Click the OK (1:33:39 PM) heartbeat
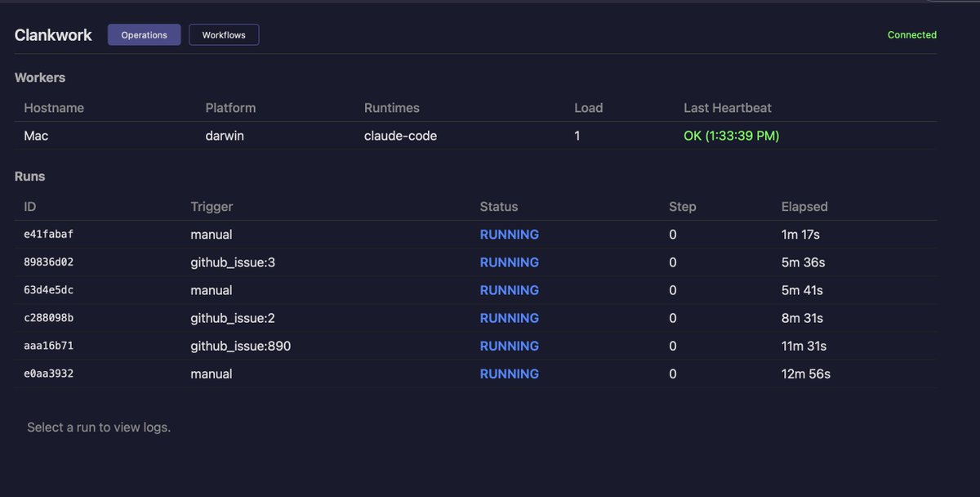Screen dimensions: 980x497 click(732, 136)
